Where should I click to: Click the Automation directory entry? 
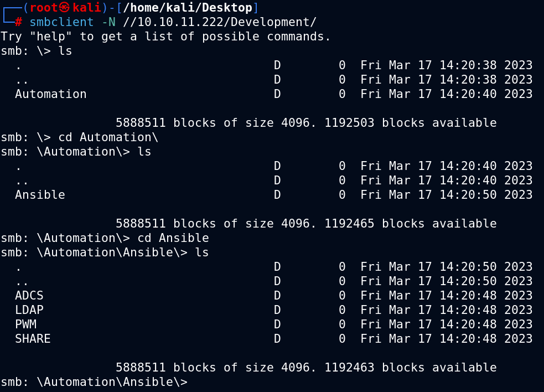[51, 94]
